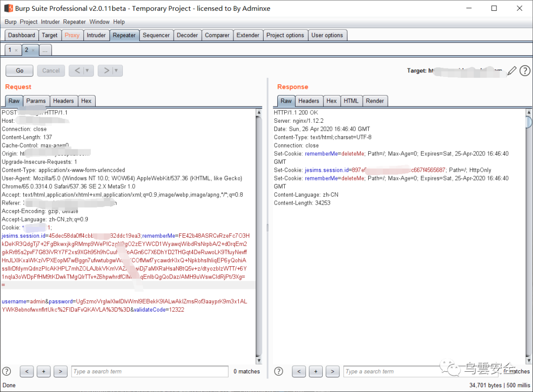Switch to the Proxy tab
The height and width of the screenshot is (392, 533).
click(x=72, y=36)
